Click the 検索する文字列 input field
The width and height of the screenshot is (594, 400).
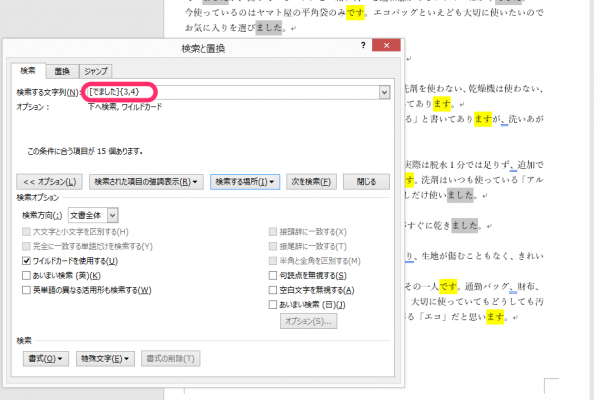coord(233,92)
